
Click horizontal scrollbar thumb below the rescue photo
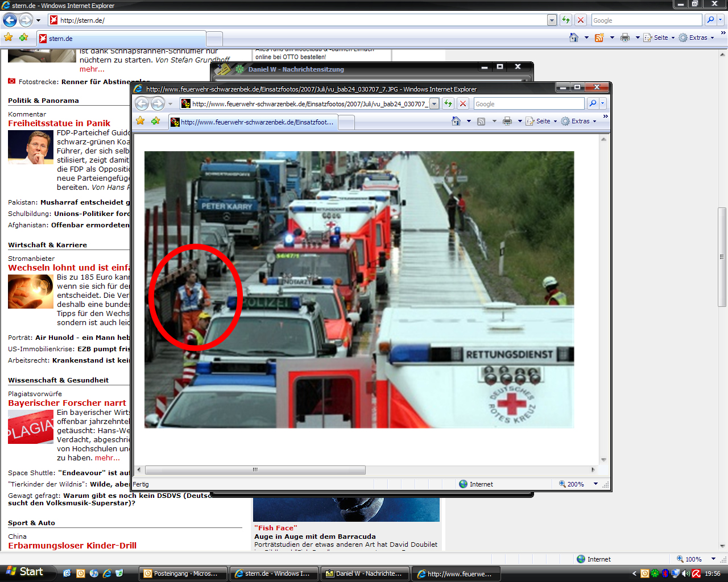pos(255,470)
